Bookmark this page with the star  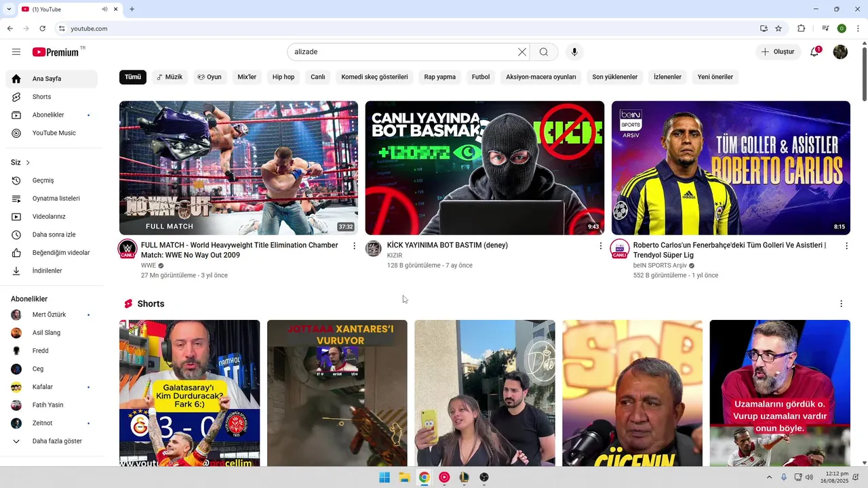coord(778,28)
